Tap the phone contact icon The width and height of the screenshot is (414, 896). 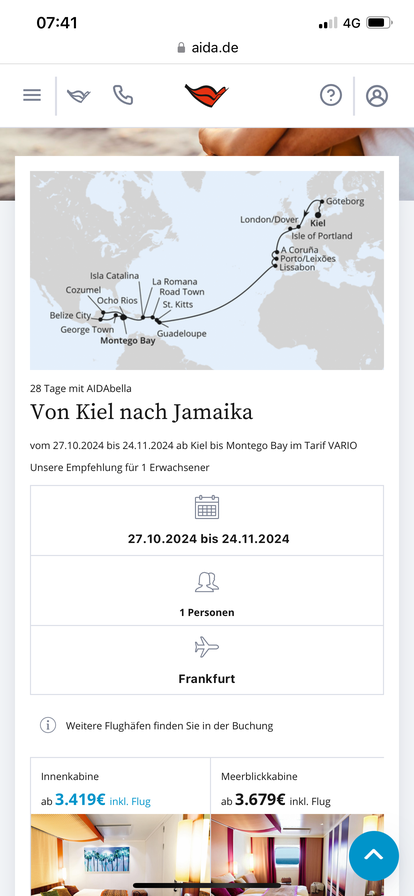(123, 95)
